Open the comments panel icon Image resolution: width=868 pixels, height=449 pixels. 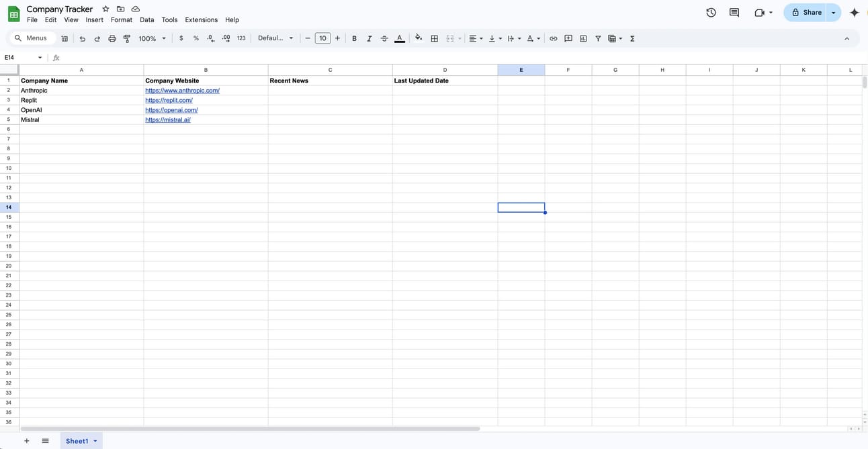click(734, 12)
